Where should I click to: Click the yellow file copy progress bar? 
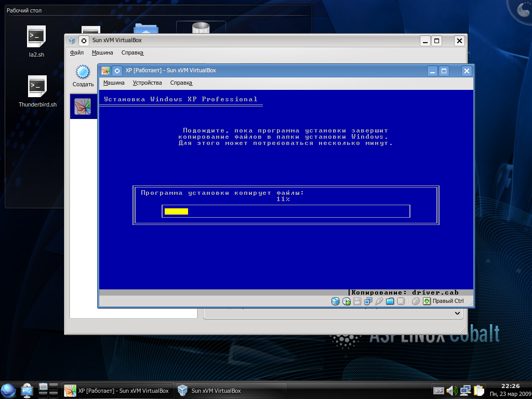click(177, 211)
